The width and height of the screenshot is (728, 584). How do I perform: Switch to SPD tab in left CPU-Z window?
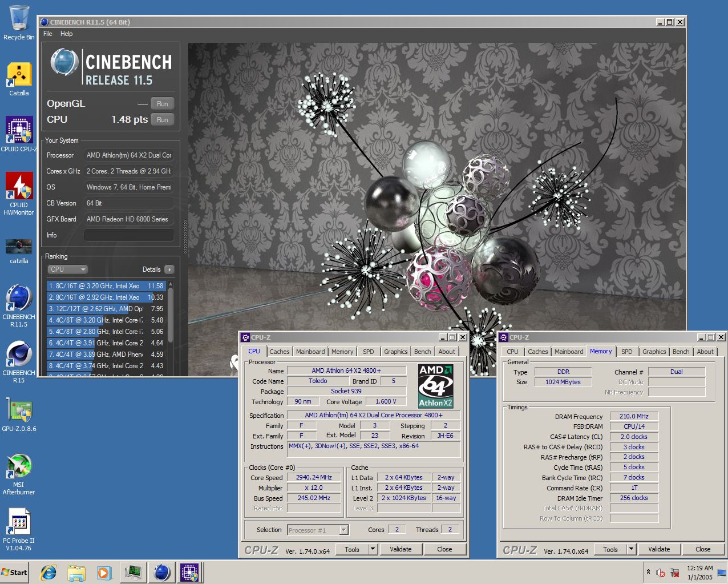pyautogui.click(x=369, y=352)
